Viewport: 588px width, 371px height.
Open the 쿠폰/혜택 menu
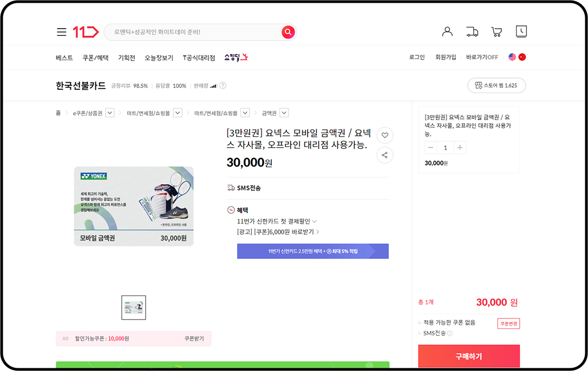pos(95,57)
